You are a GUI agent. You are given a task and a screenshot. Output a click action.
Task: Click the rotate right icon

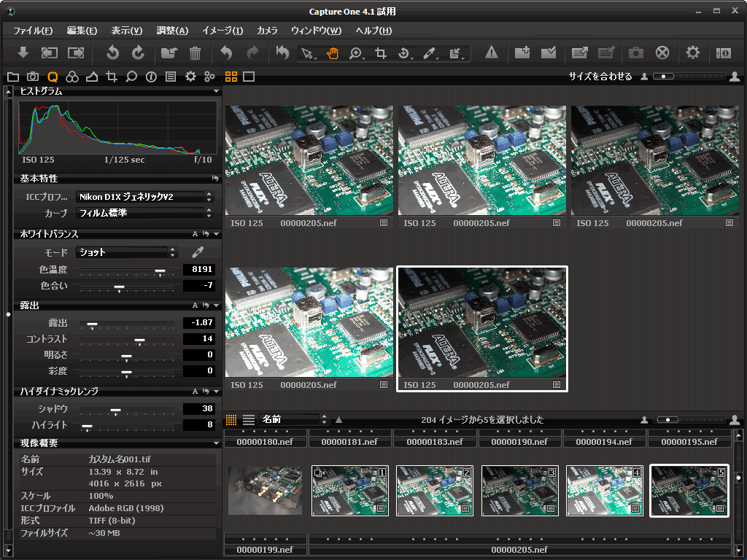[138, 52]
